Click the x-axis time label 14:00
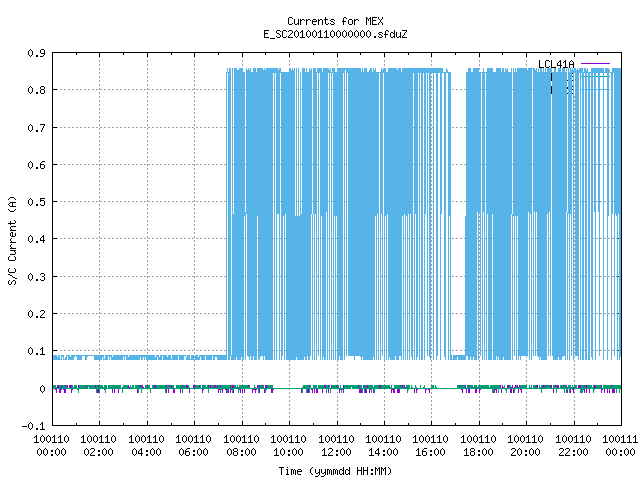The height and width of the screenshot is (480, 640). pos(383,452)
